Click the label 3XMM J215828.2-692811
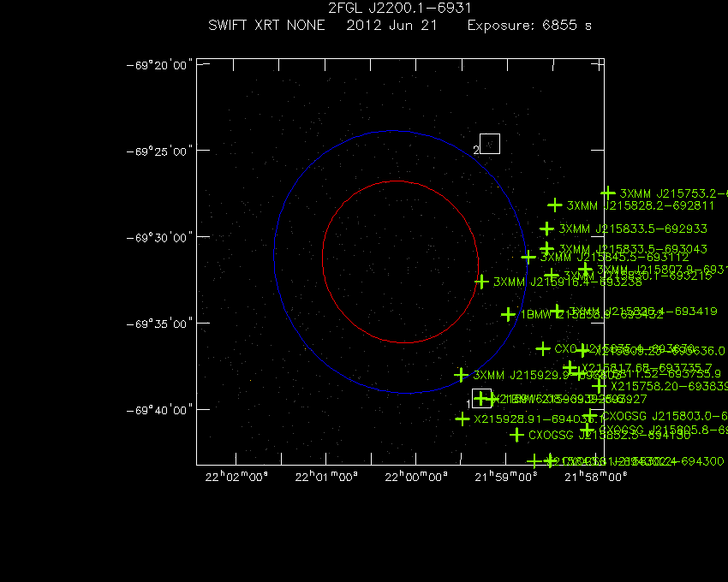Viewport: 728px width, 582px height. point(641,205)
